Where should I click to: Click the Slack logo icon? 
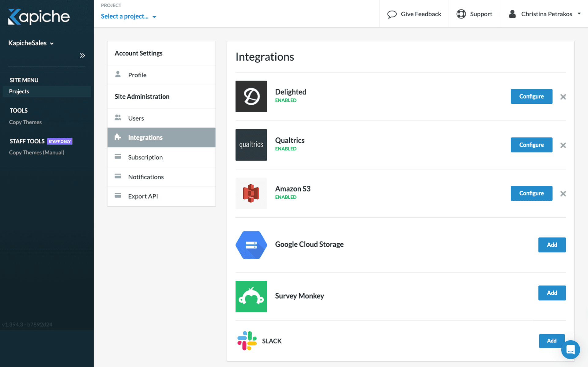click(x=247, y=341)
